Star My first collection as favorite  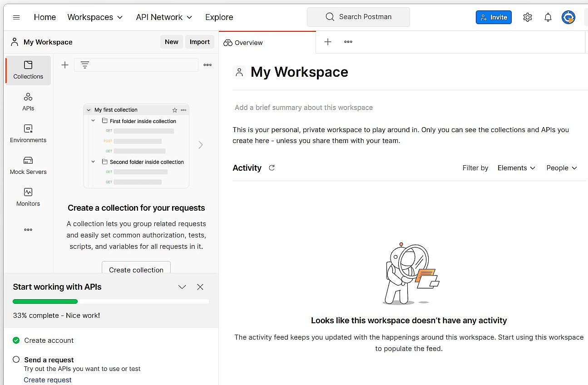tap(174, 110)
